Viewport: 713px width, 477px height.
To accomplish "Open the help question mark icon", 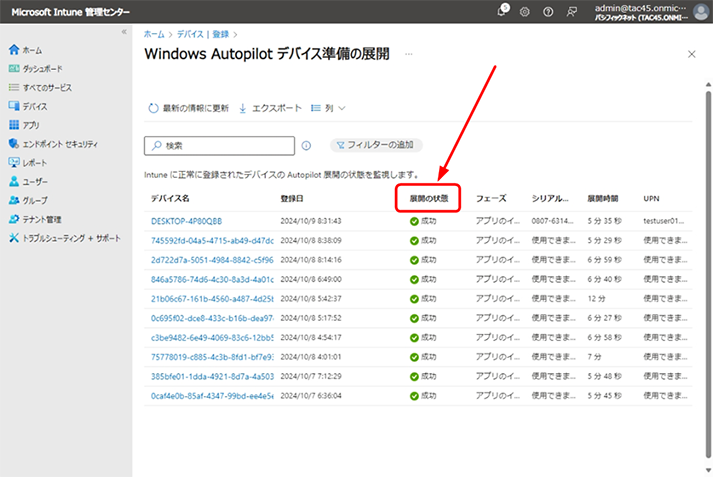I will point(548,12).
